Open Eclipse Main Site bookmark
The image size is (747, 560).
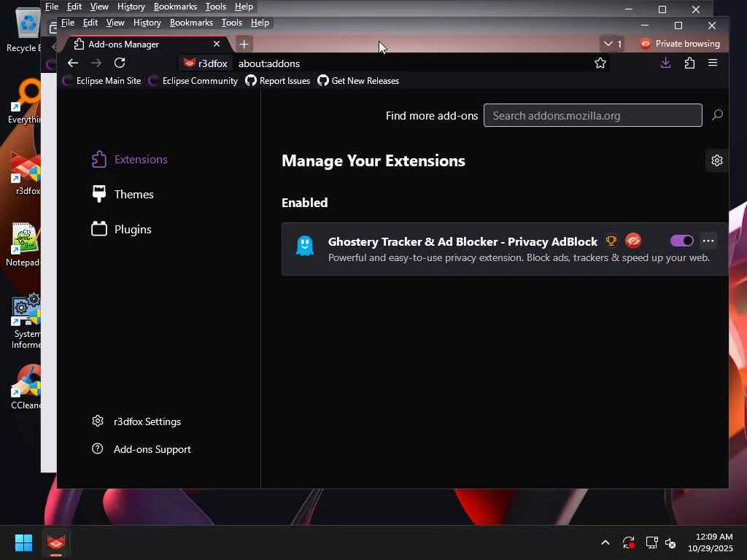[102, 81]
